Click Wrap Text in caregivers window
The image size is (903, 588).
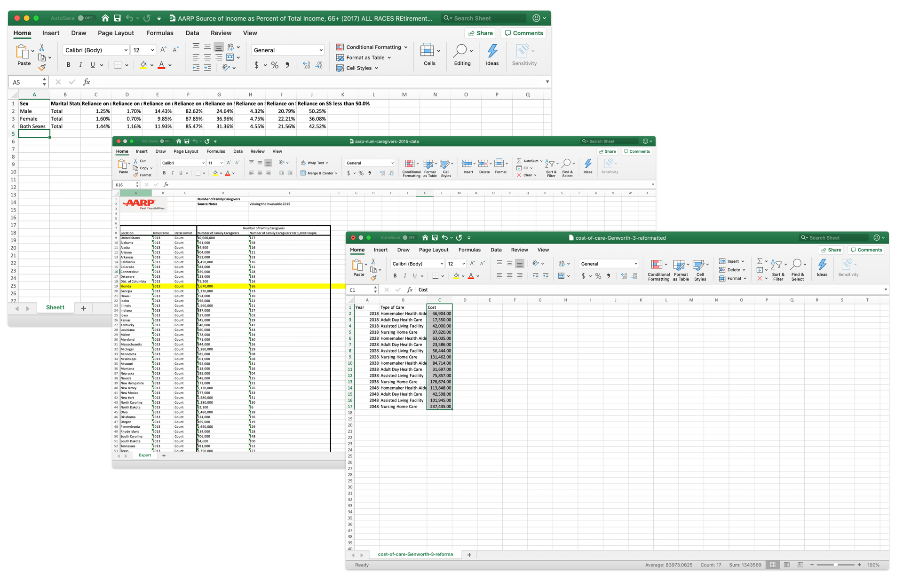point(315,163)
